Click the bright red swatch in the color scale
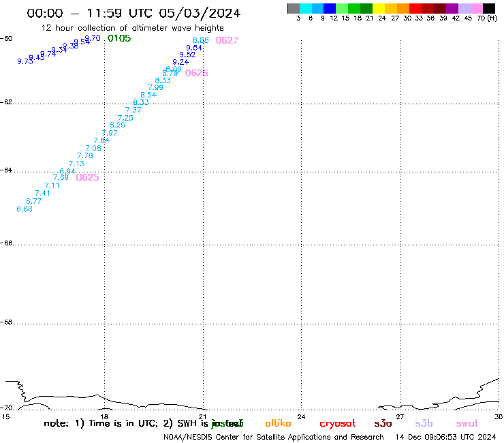This screenshot has width=504, height=443. tap(415, 8)
